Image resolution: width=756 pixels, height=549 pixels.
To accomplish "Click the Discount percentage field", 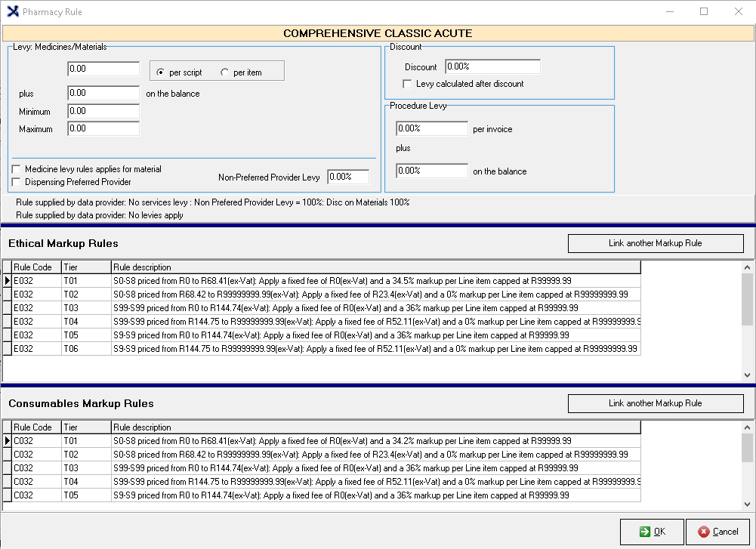I will tap(492, 66).
